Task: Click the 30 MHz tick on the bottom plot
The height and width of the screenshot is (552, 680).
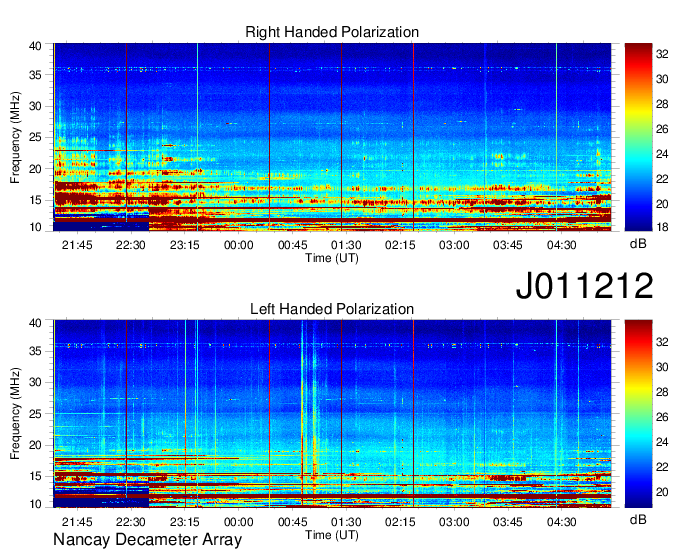Action: [x=35, y=382]
